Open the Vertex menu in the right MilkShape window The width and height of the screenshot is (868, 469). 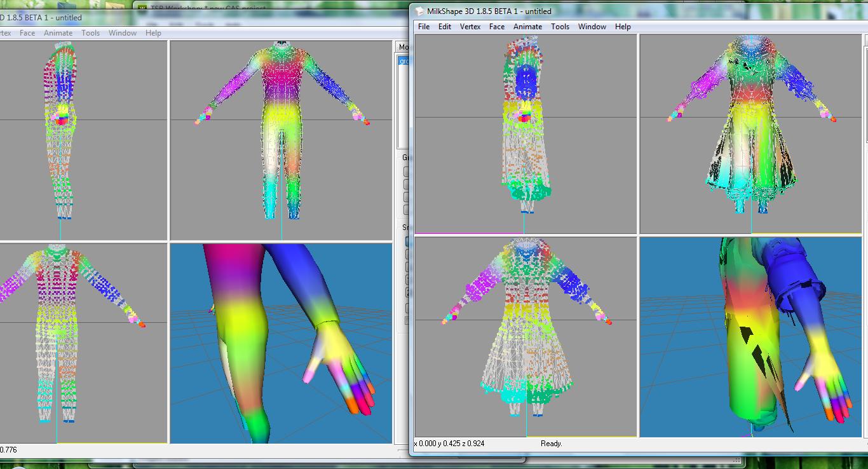coord(470,27)
